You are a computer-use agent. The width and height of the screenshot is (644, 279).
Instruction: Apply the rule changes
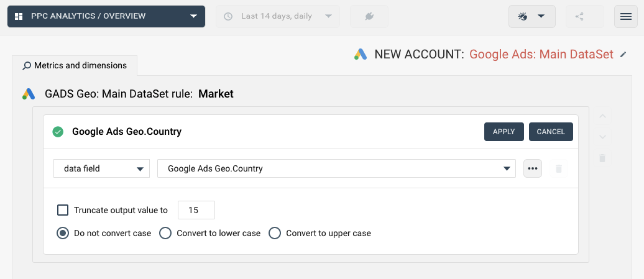click(504, 132)
